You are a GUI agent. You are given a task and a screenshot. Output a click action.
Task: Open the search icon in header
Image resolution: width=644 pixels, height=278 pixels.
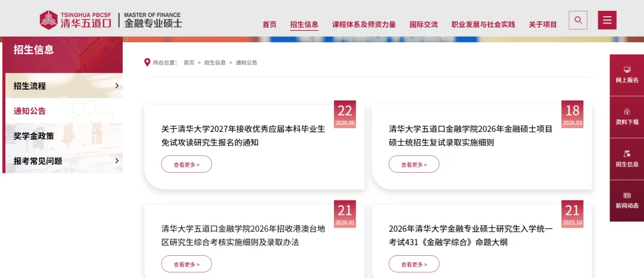point(578,20)
